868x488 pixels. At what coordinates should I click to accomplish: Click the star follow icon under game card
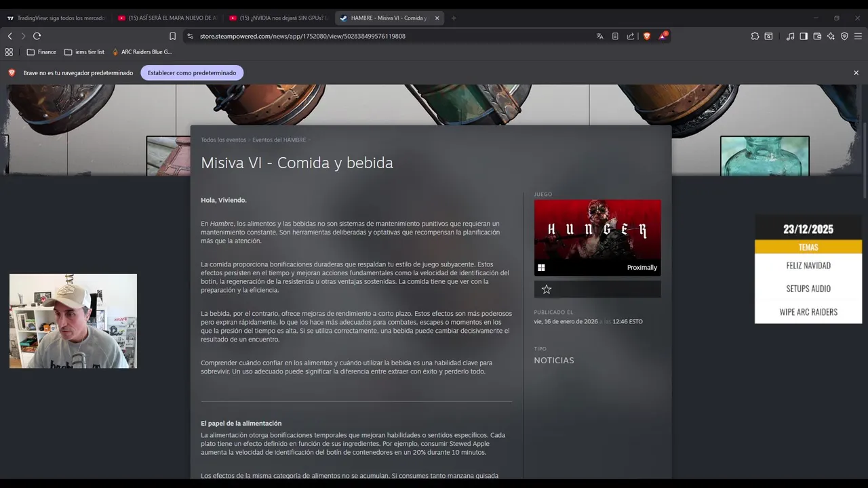pyautogui.click(x=547, y=289)
